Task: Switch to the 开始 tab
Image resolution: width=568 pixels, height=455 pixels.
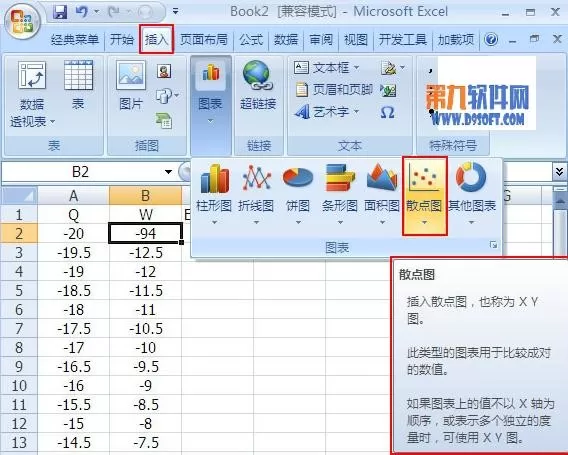Action: point(122,39)
